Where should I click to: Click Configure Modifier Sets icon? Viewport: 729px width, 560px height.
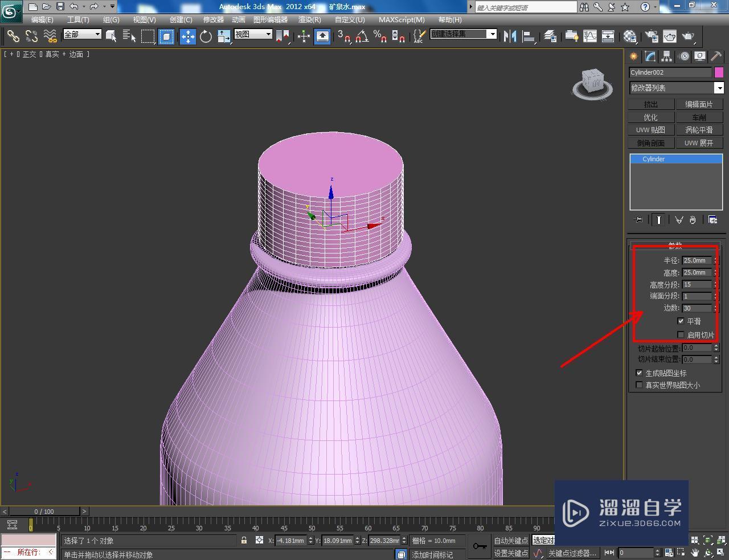click(712, 220)
